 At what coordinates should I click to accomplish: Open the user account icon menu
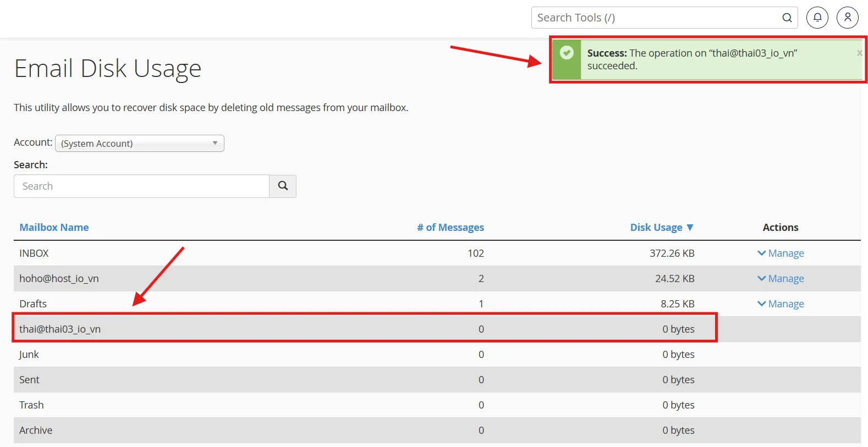[x=847, y=18]
